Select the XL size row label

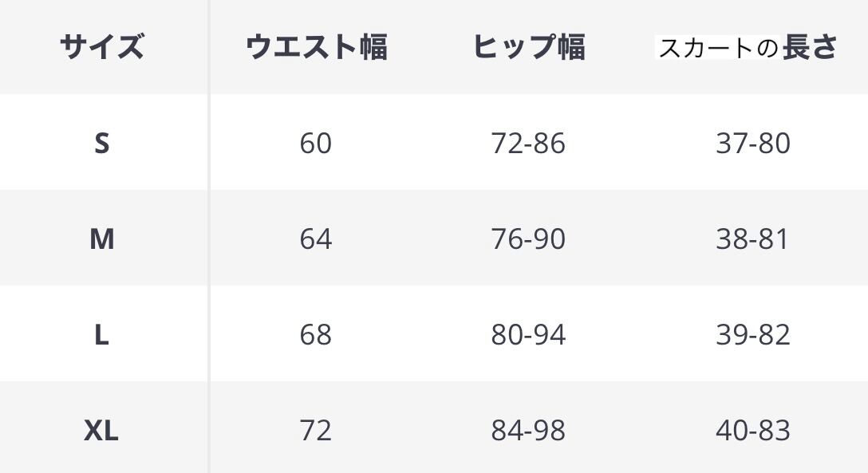[x=101, y=431]
